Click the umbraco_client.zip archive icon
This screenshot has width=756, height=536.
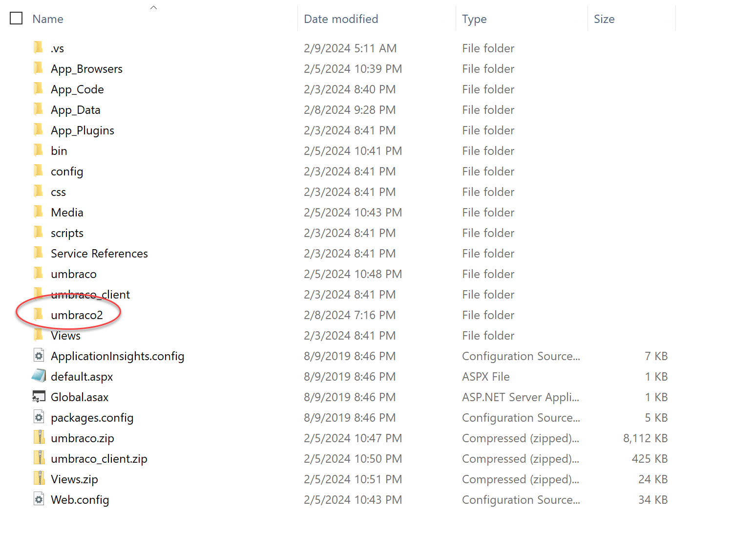pos(39,458)
